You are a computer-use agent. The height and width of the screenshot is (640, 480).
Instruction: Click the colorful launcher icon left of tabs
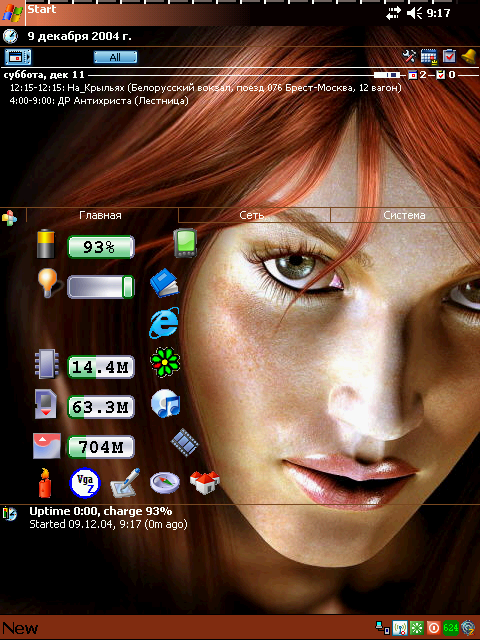click(x=9, y=218)
